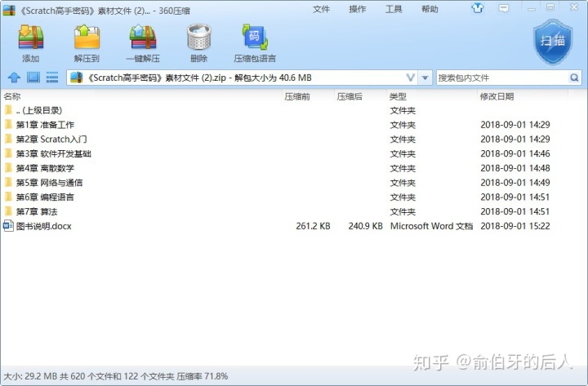Open the 工具 menu
The width and height of the screenshot is (588, 386).
pos(394,9)
